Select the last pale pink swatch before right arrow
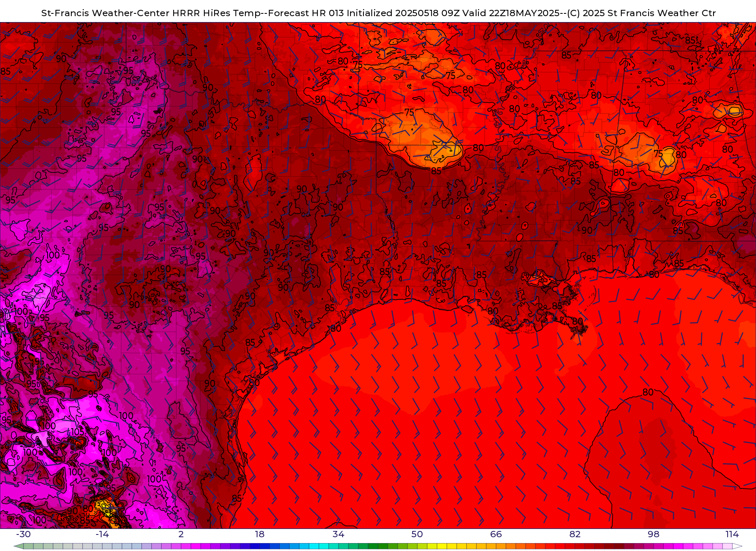 pyautogui.click(x=727, y=546)
